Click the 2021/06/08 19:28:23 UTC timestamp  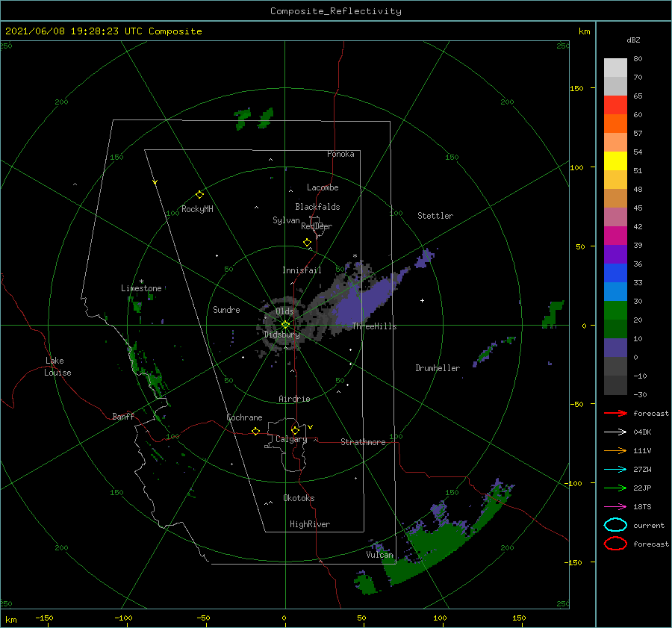(x=69, y=31)
